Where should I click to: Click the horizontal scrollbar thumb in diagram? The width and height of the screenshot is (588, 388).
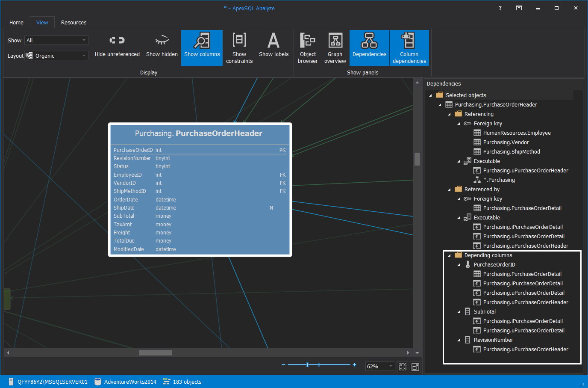tap(156, 353)
